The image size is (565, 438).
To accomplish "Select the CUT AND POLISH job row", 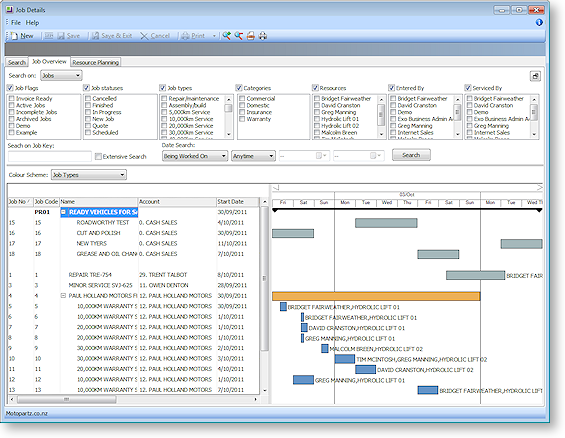I will coord(133,233).
